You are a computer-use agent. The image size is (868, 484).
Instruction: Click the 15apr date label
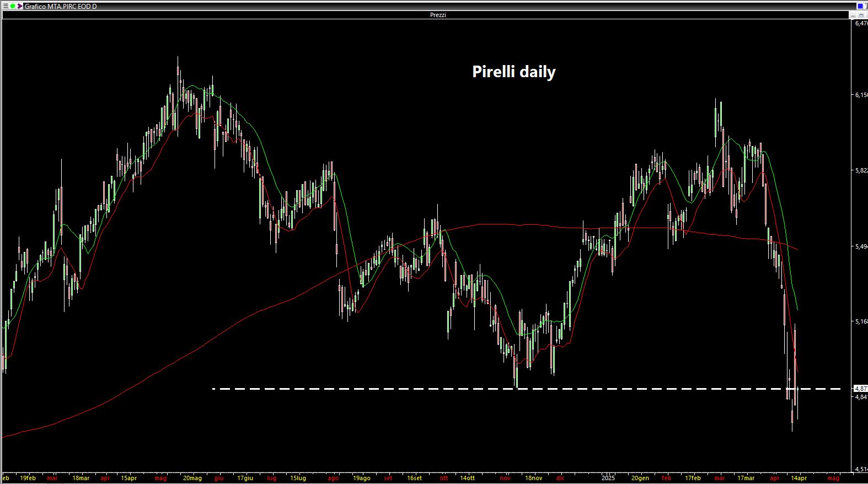tap(128, 478)
